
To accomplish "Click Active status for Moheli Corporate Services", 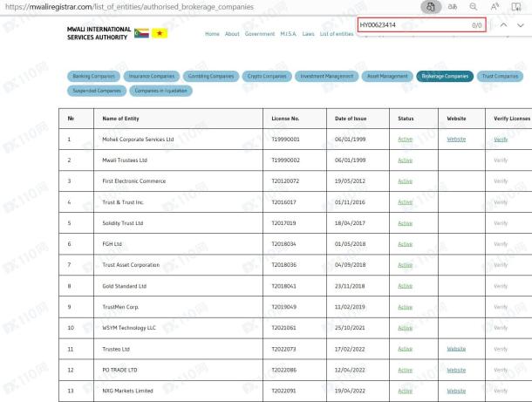I will [406, 140].
